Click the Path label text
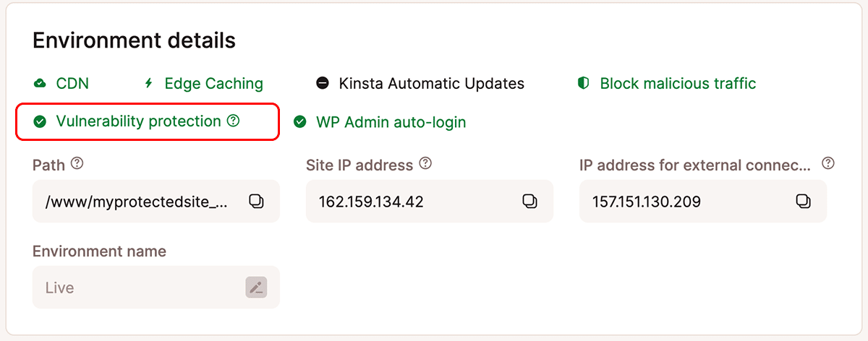The height and width of the screenshot is (341, 868). 48,165
